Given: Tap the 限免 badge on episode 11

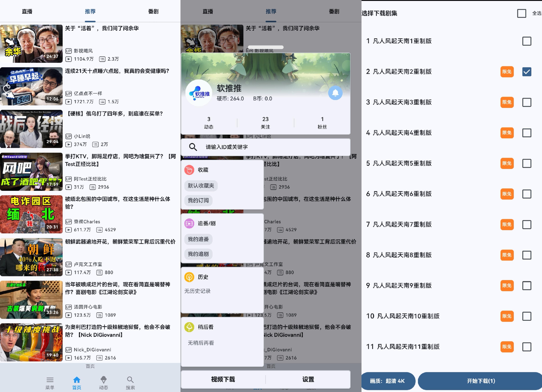Looking at the screenshot, I should 507,347.
